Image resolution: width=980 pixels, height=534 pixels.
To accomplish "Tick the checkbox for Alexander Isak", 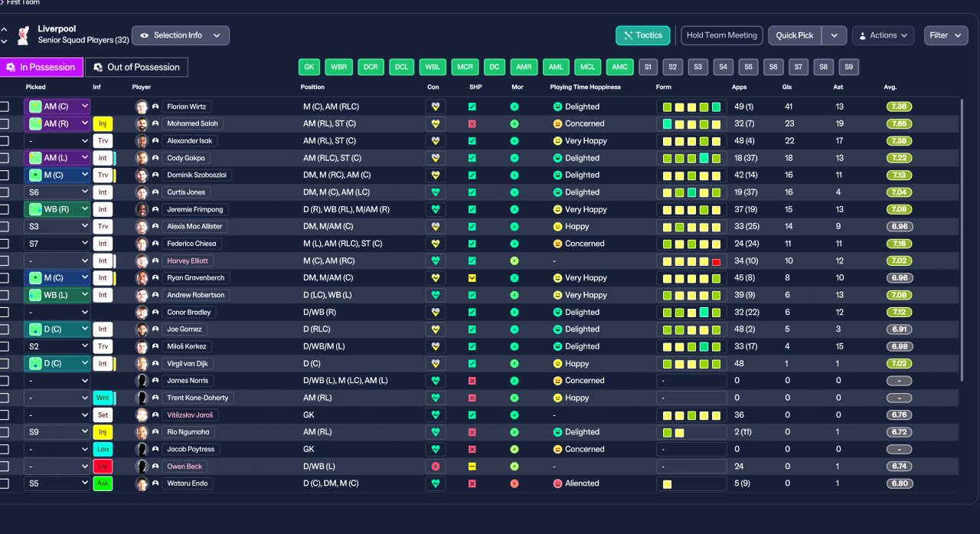I will coord(5,141).
